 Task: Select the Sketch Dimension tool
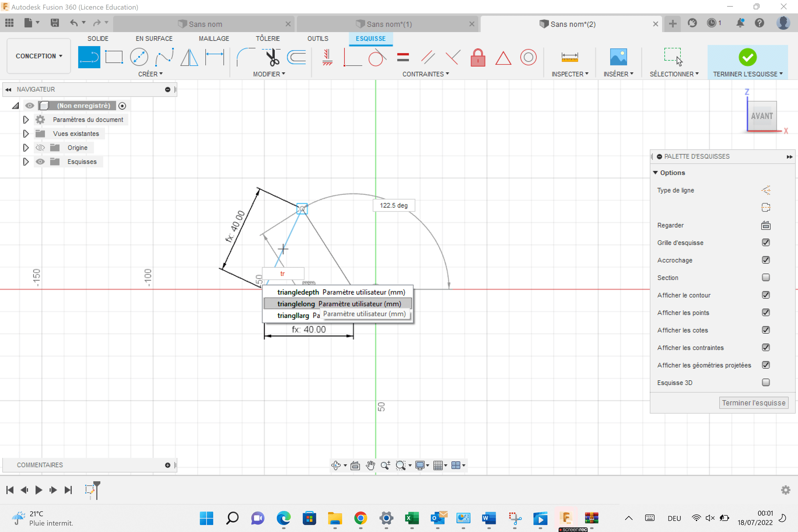pyautogui.click(x=214, y=57)
